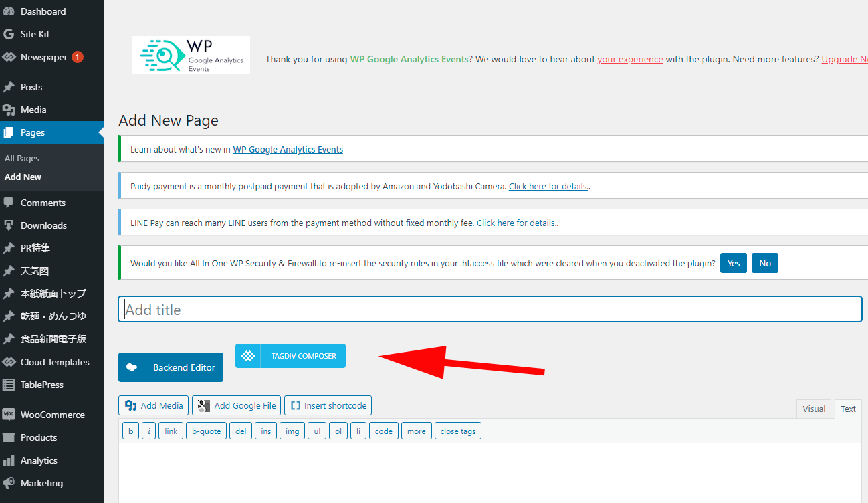Click the Cloud Templates icon
This screenshot has height=503, width=868.
tap(9, 362)
